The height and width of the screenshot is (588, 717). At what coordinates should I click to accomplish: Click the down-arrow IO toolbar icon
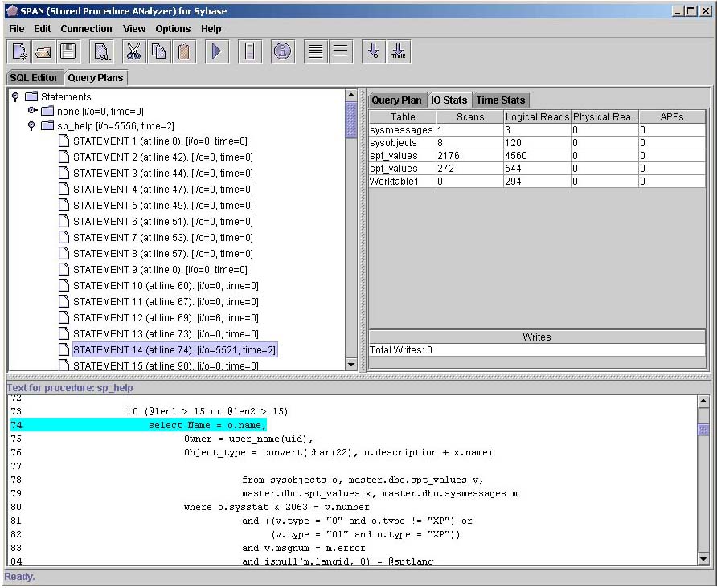[374, 51]
